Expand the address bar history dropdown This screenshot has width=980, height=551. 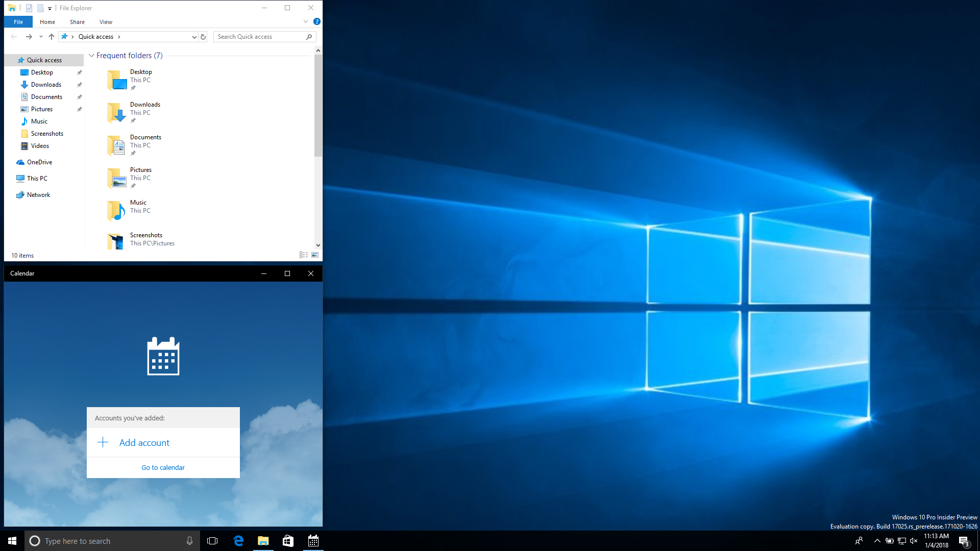click(x=194, y=37)
